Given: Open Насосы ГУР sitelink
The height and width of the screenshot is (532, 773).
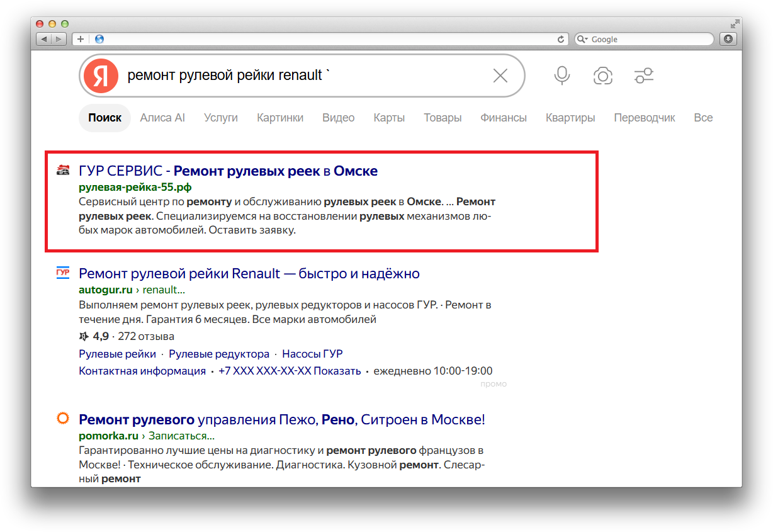Looking at the screenshot, I should (x=312, y=354).
